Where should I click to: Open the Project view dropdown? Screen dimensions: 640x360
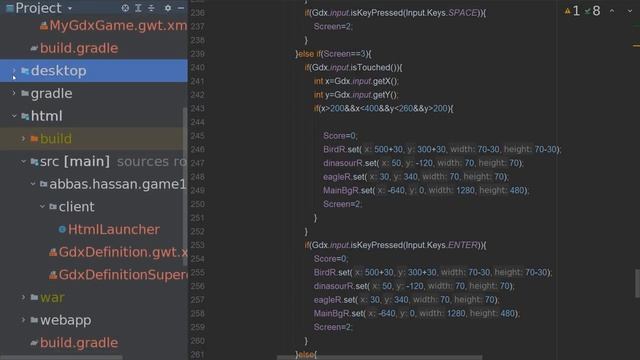(70, 8)
